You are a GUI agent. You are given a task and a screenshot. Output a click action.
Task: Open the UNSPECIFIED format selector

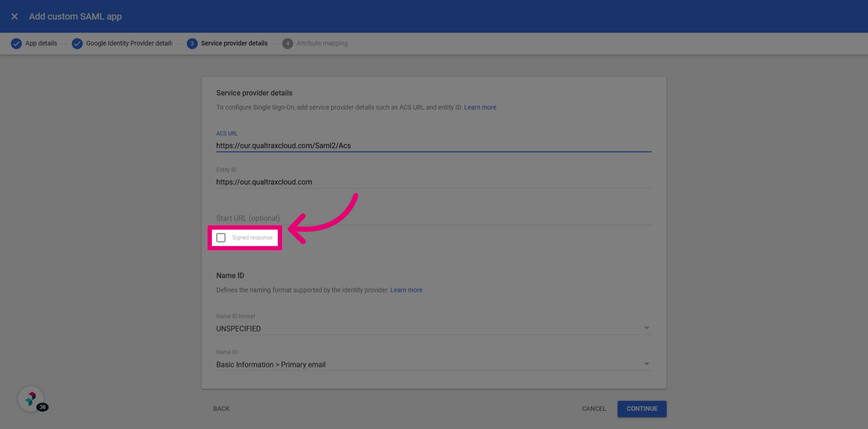[x=434, y=328]
